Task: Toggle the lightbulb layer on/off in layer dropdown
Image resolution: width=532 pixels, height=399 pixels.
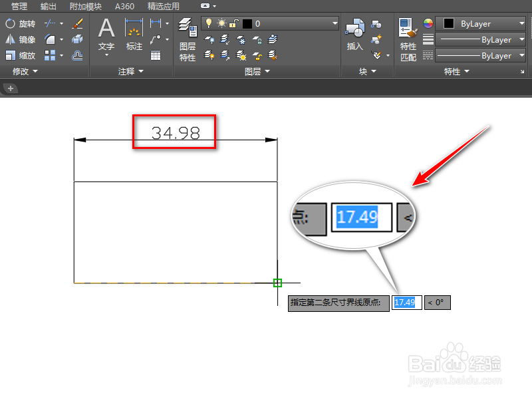Action: tap(209, 23)
